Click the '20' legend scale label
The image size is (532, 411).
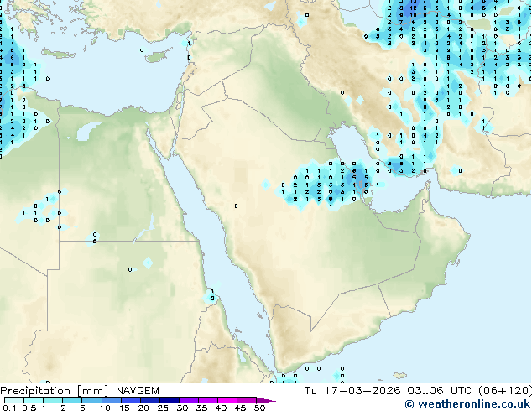click(x=143, y=408)
